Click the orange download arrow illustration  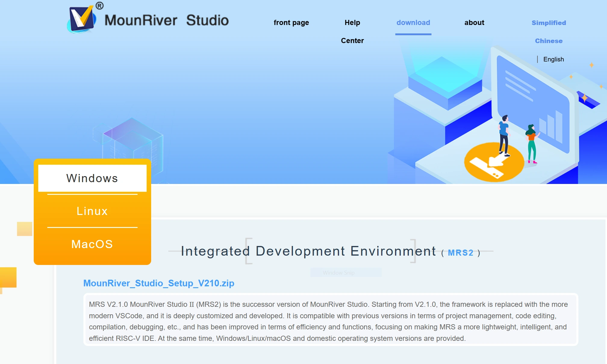(494, 163)
